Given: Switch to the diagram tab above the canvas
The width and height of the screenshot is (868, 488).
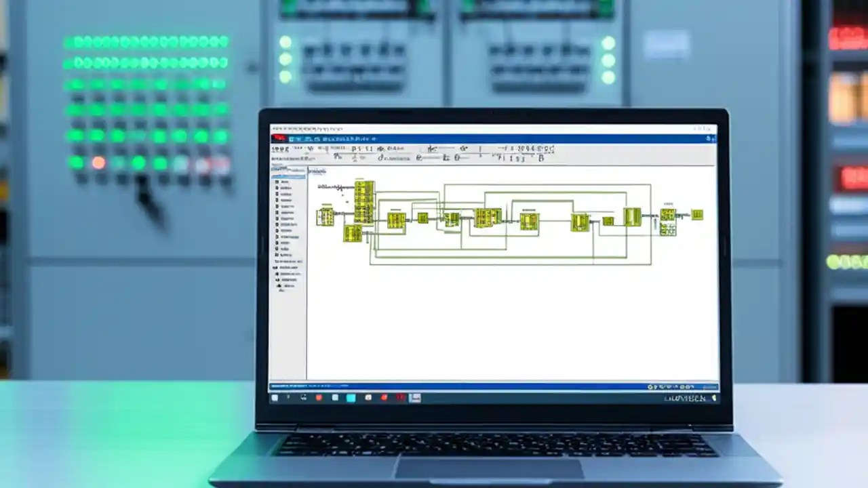Looking at the screenshot, I should click(319, 171).
